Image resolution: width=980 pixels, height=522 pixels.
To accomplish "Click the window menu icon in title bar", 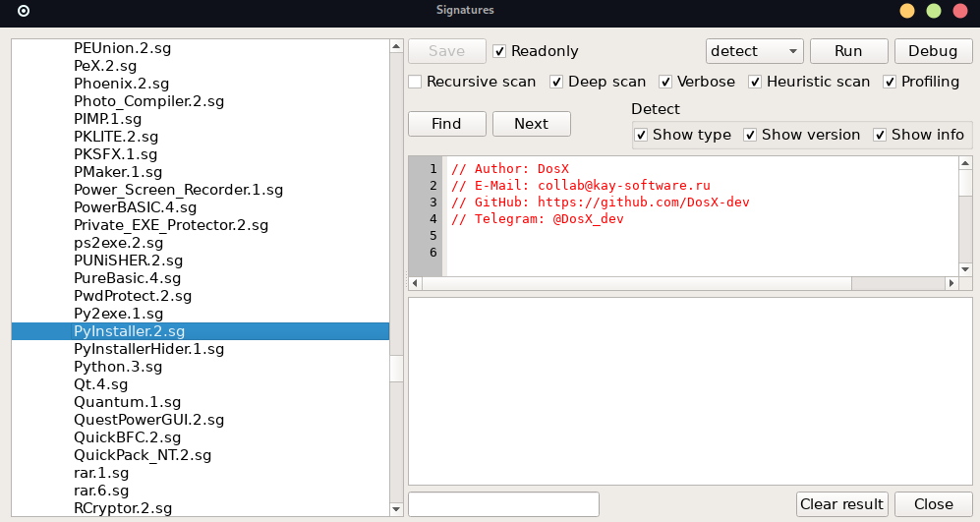I will click(24, 11).
